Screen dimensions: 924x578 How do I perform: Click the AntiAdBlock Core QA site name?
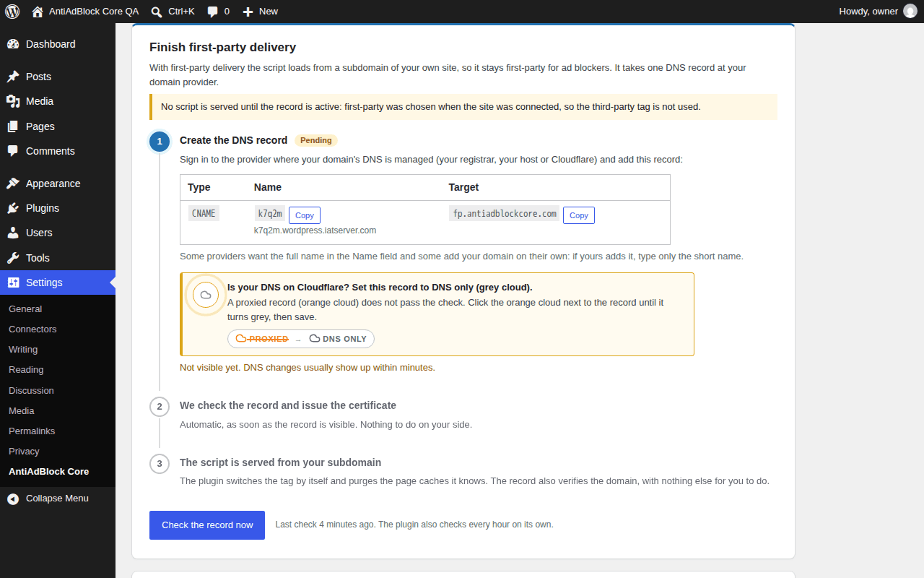pos(94,12)
